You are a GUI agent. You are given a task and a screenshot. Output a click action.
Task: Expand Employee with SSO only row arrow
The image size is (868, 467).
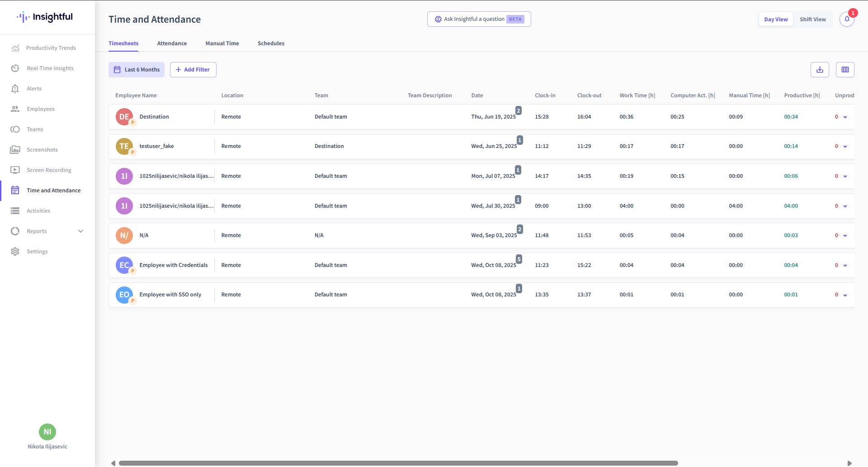pyautogui.click(x=845, y=295)
